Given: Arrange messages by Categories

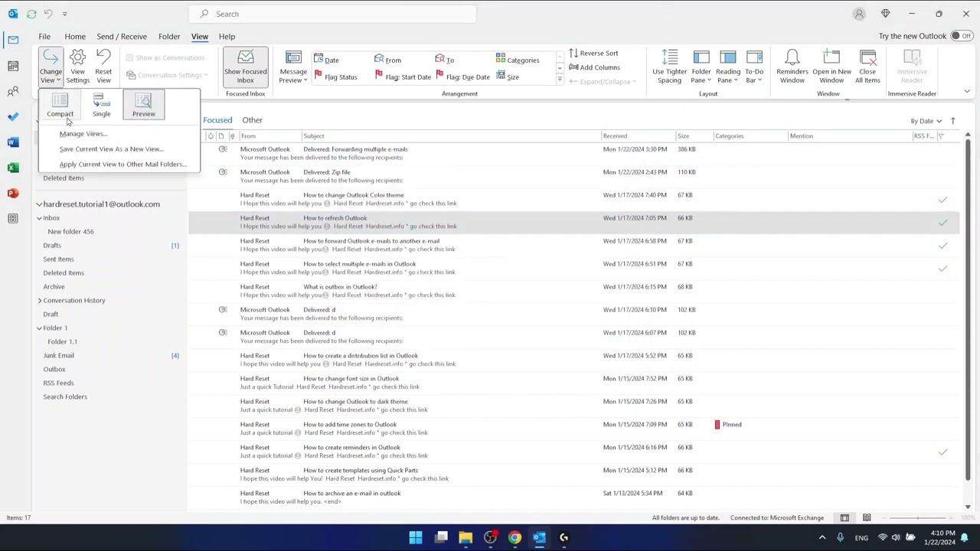Looking at the screenshot, I should pos(518,60).
